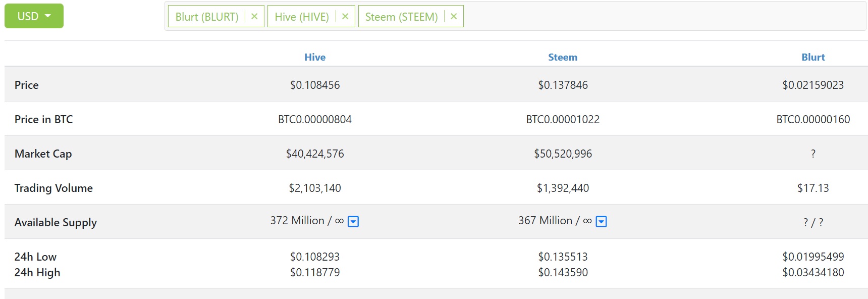Select Steem value BTC0.00001022
The image size is (868, 299).
563,119
